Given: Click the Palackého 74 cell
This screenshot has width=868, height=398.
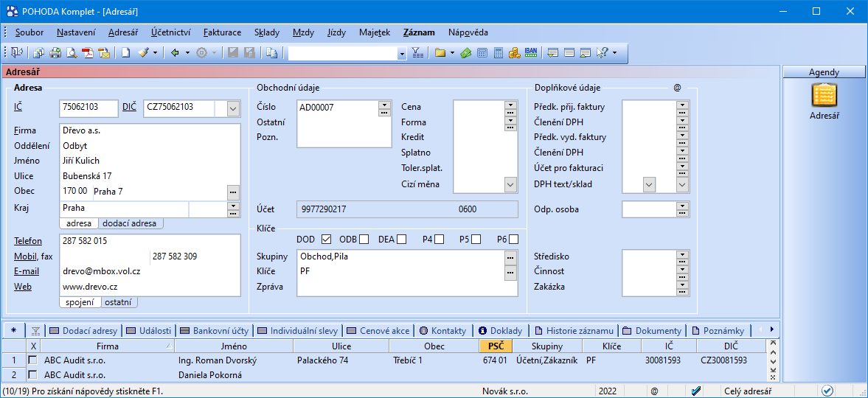Looking at the screenshot, I should pyautogui.click(x=341, y=360).
